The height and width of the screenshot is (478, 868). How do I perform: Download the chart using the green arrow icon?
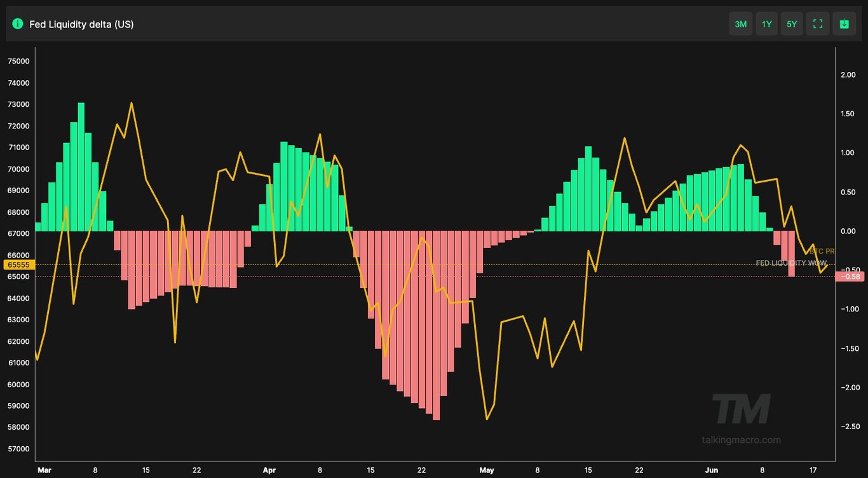(844, 24)
